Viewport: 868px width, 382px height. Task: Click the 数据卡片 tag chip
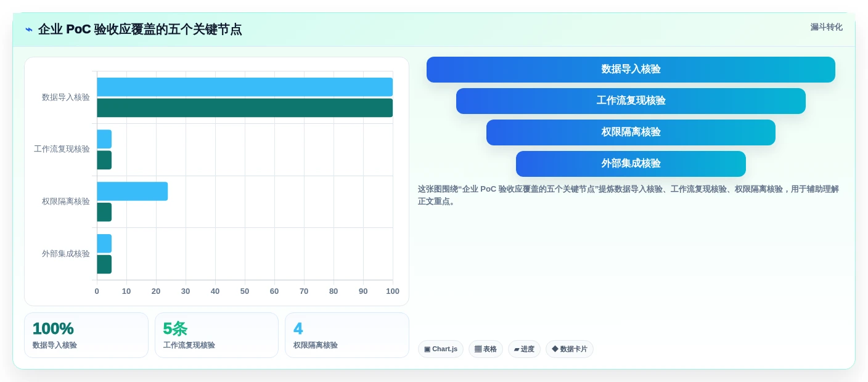[570, 349]
